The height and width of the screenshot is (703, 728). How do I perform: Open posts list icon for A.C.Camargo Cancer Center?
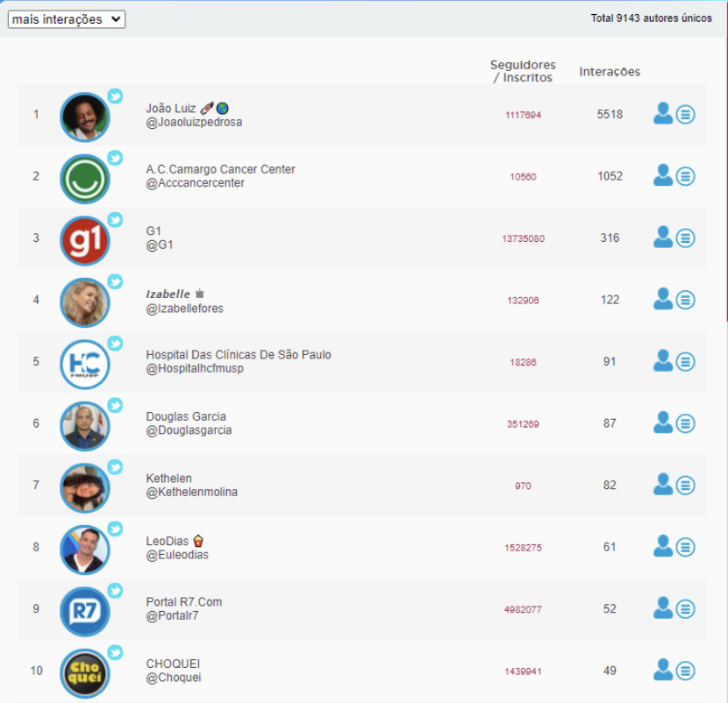point(685,176)
